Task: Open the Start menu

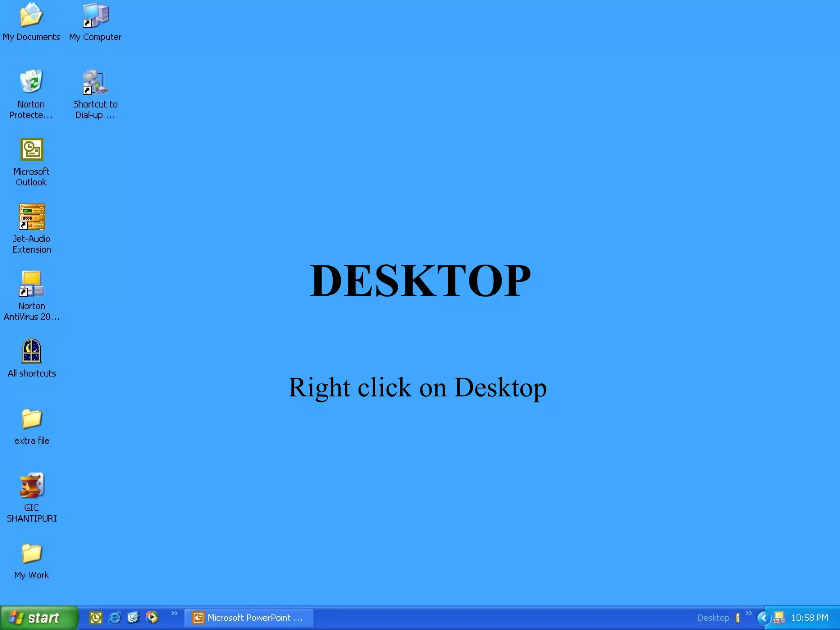Action: tap(39, 618)
